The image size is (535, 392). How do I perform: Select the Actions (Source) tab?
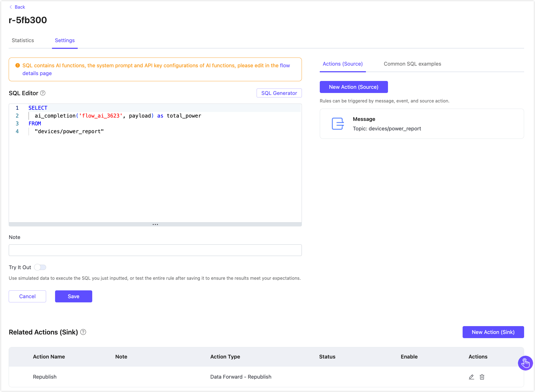[x=342, y=64]
